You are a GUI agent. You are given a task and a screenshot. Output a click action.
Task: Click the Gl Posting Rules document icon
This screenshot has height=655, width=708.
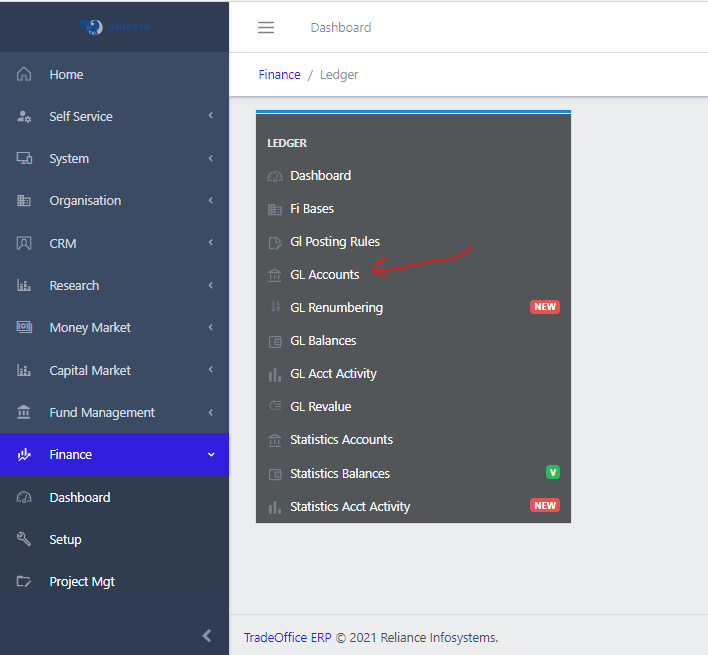275,243
